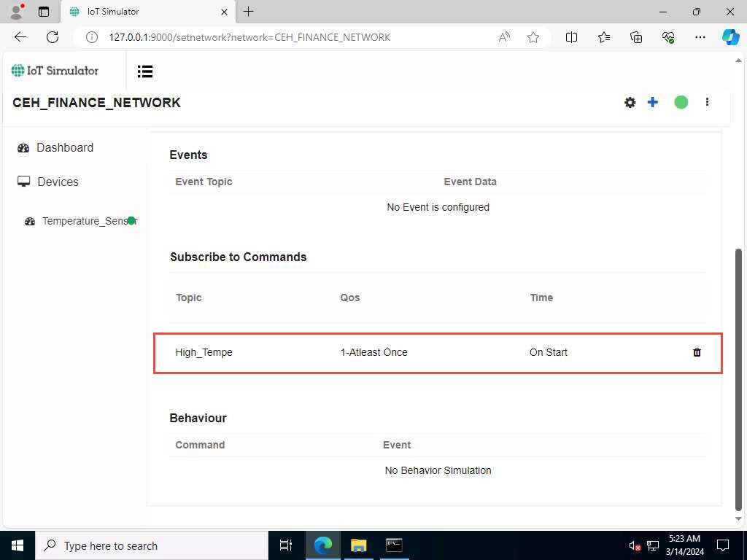Click the Event Data column header
Screen dimensions: 747x560
[471, 182]
